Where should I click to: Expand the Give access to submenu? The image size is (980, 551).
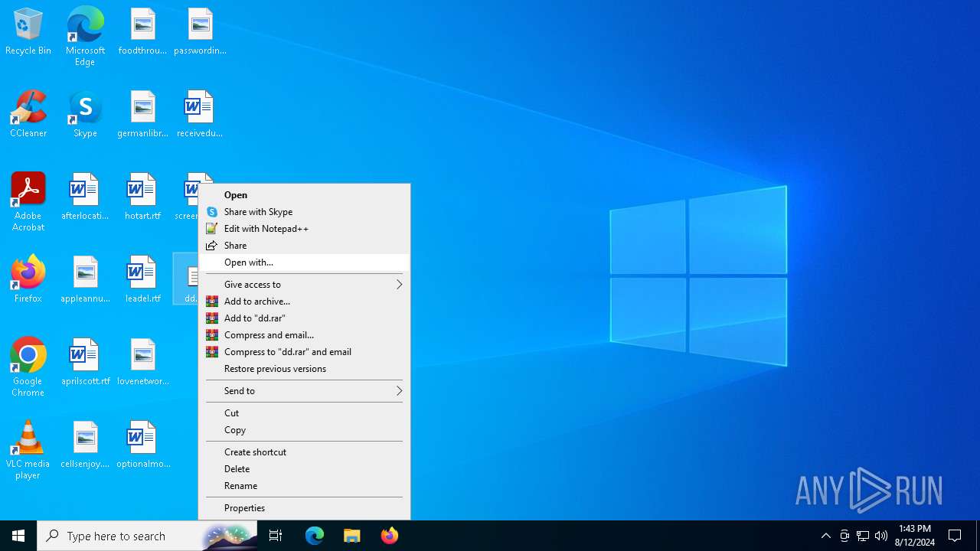point(304,285)
